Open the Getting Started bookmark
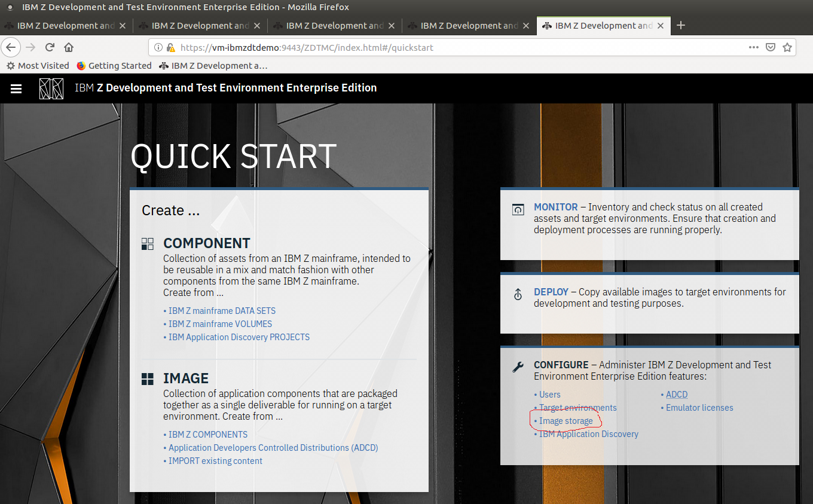The width and height of the screenshot is (813, 504). [x=114, y=66]
